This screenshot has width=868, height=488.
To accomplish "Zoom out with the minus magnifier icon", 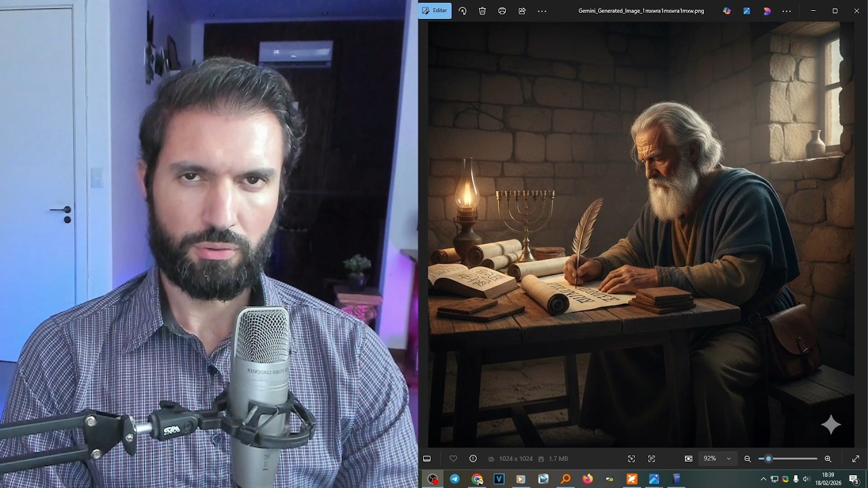I will click(747, 459).
